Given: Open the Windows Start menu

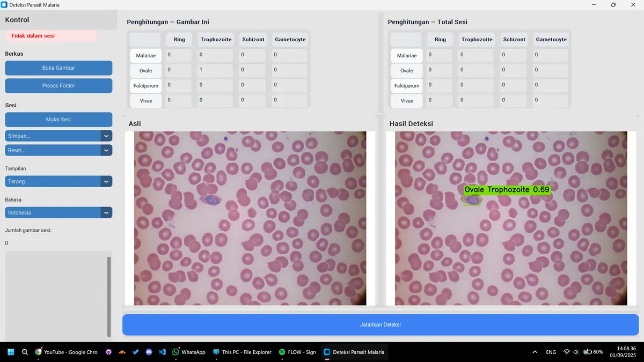Looking at the screenshot, I should [11, 352].
